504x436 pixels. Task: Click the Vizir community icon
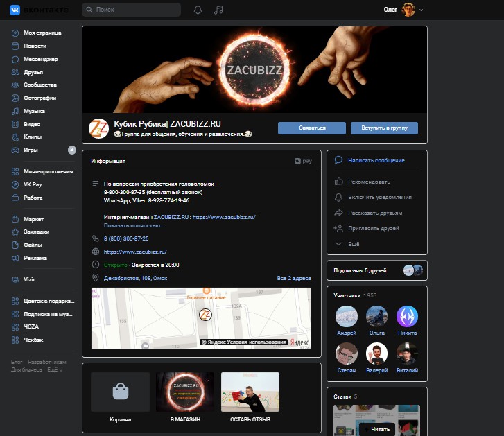(15, 279)
